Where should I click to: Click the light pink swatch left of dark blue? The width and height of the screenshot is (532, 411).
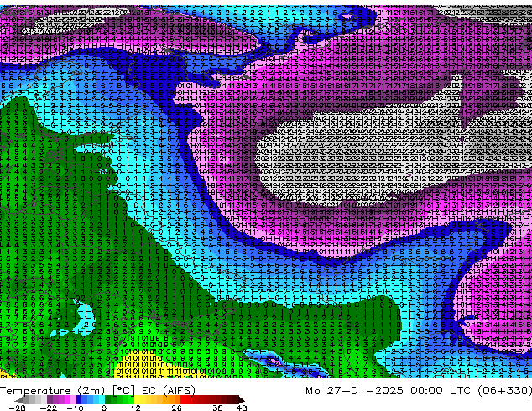(x=73, y=399)
